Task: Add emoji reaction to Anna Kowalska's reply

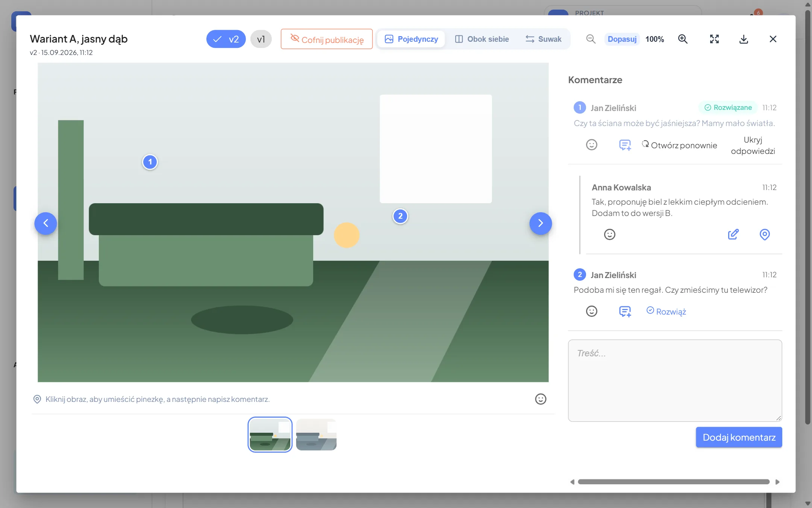Action: click(x=610, y=234)
